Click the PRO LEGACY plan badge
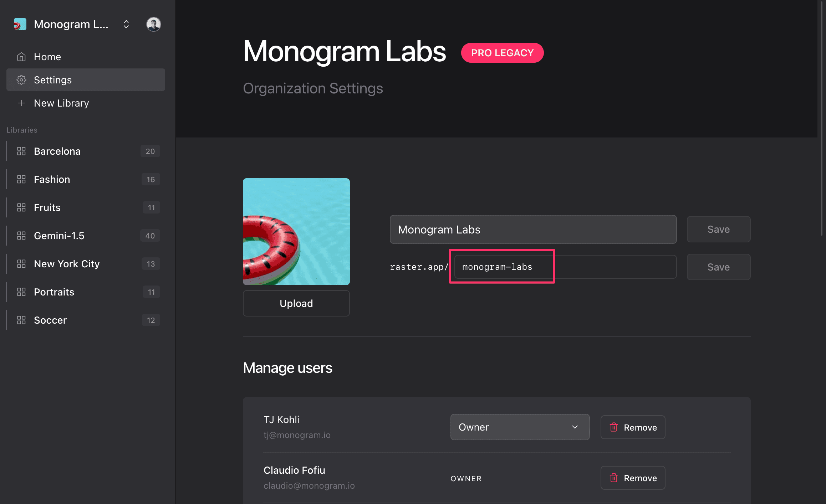 [502, 53]
